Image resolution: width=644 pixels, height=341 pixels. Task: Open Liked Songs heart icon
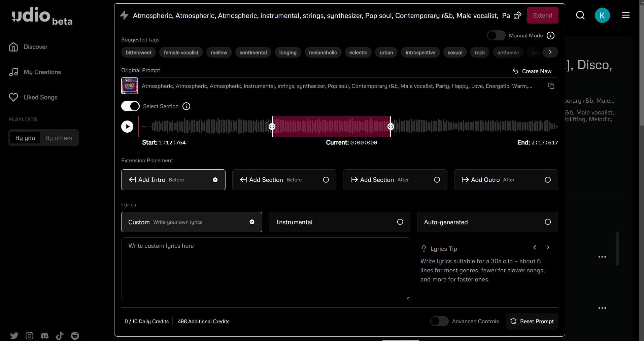(x=13, y=97)
